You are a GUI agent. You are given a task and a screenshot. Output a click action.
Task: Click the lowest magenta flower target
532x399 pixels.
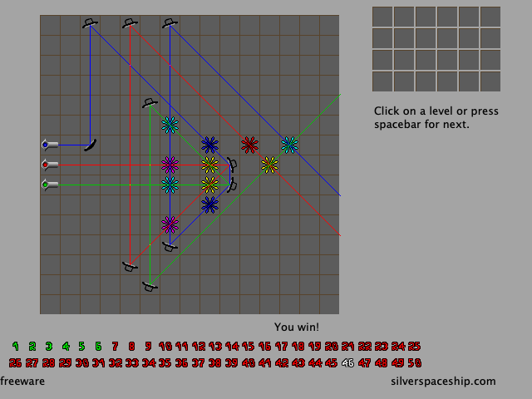click(170, 225)
